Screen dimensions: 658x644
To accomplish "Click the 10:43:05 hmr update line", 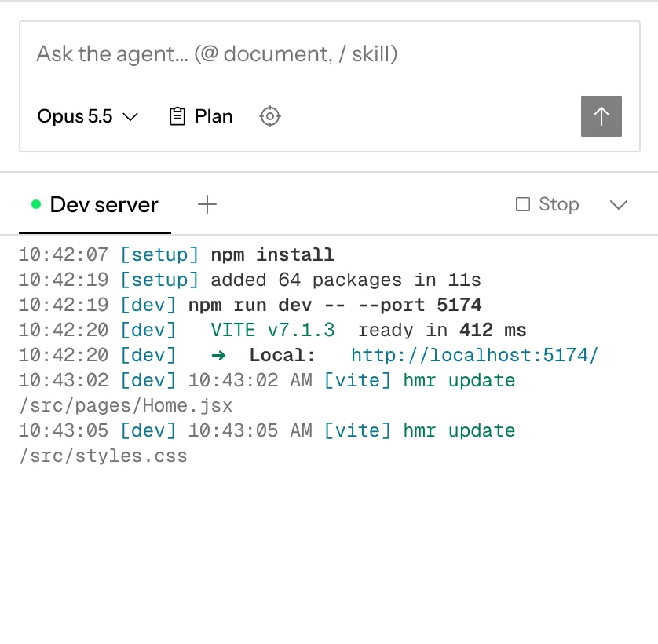I will tap(267, 431).
